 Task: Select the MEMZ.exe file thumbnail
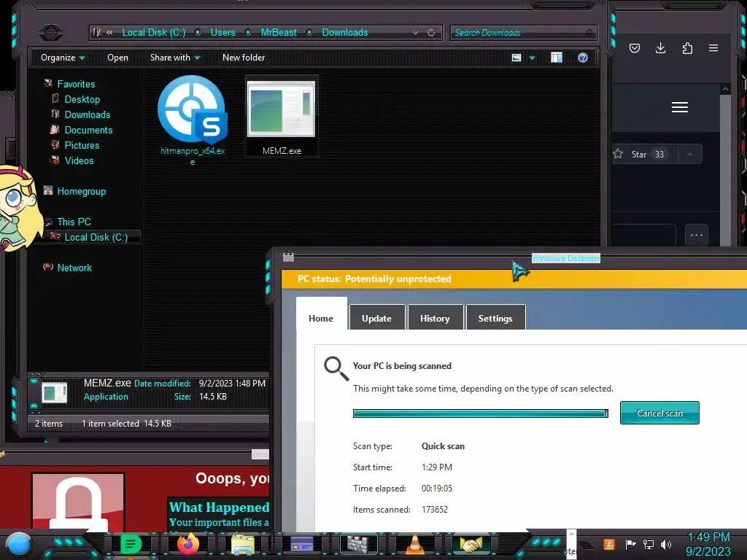281,109
